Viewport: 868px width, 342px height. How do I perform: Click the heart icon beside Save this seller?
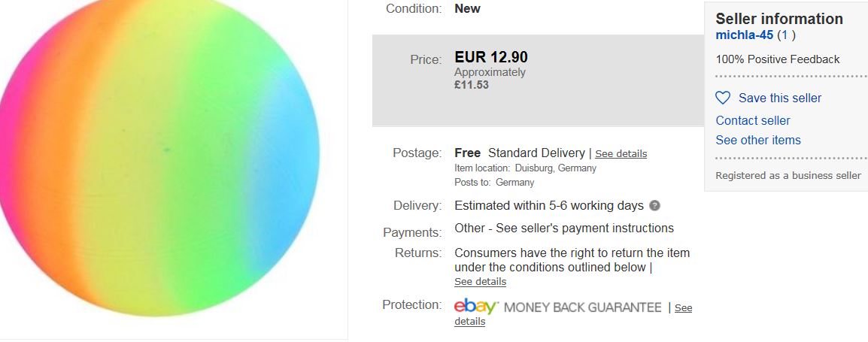(723, 98)
